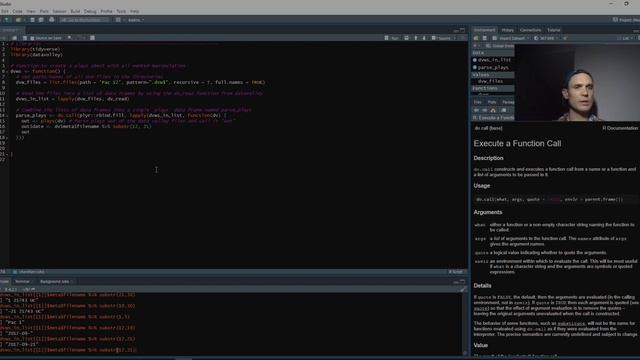Open the Help menu
The height and width of the screenshot is (360, 640).
coord(135,11)
